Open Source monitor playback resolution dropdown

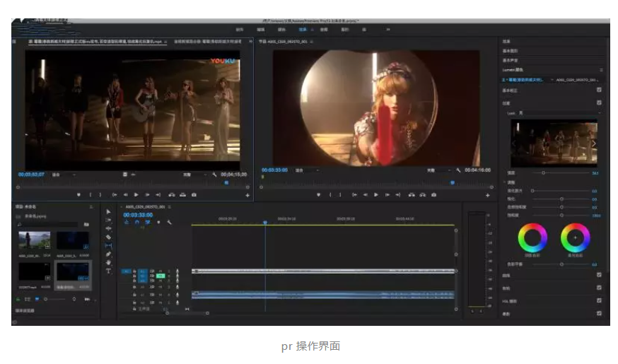(x=194, y=174)
